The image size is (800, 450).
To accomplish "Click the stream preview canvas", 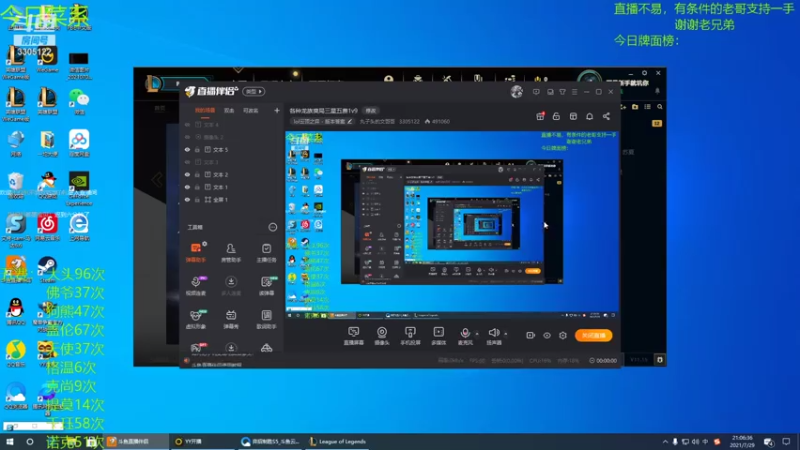I will [452, 225].
